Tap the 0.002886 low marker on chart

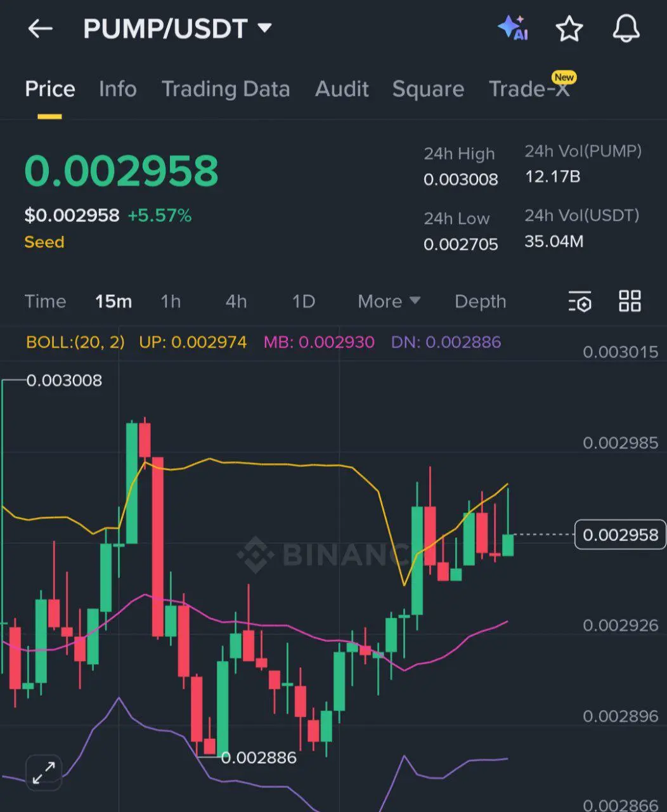[x=259, y=757]
